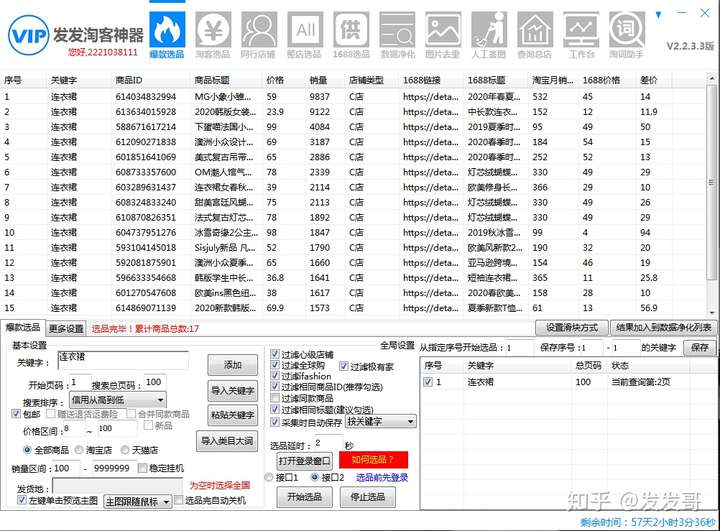720x531 pixels.
Task: Sort by 差价 column header
Action: click(648, 80)
